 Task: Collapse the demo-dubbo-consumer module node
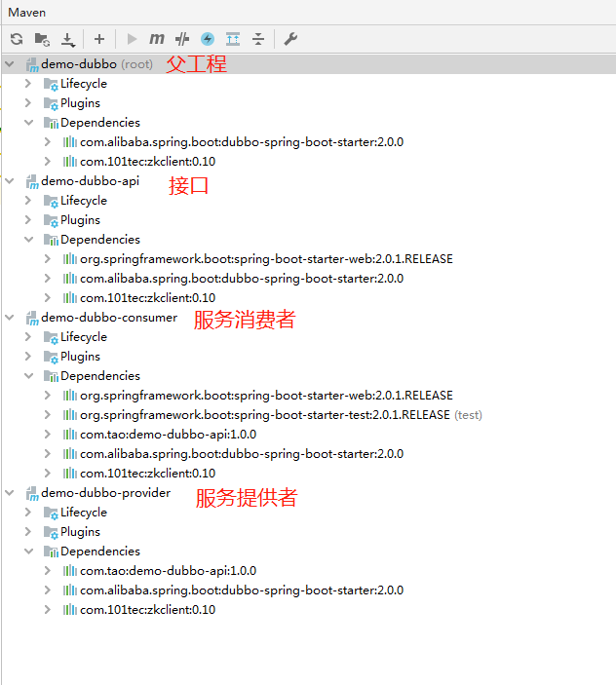coord(9,318)
